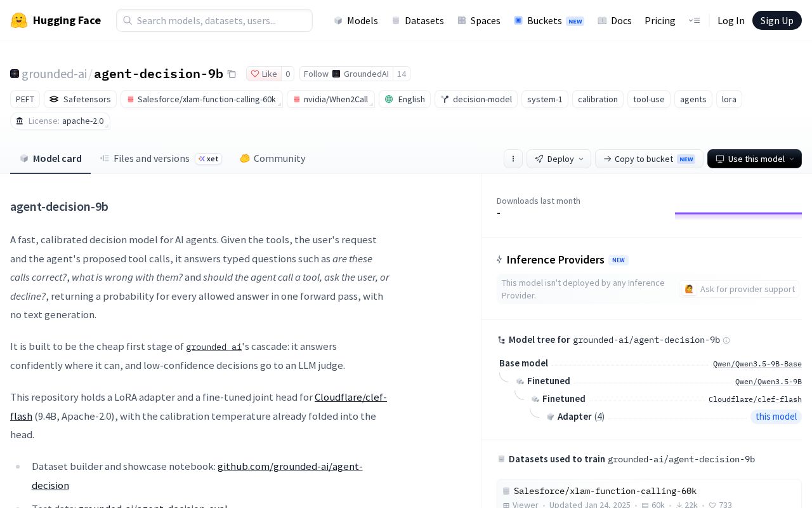Open Spaces in the top navigation
This screenshot has height=508, width=812.
479,20
